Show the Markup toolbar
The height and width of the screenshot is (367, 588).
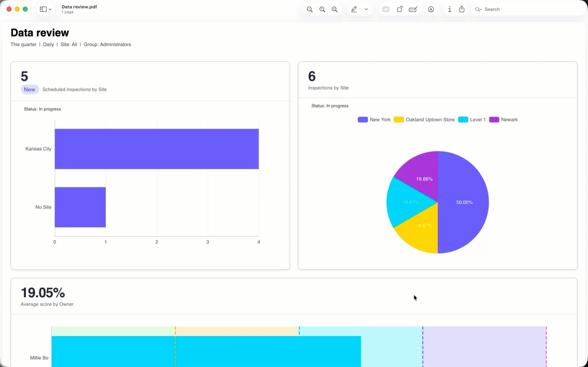pyautogui.click(x=431, y=9)
